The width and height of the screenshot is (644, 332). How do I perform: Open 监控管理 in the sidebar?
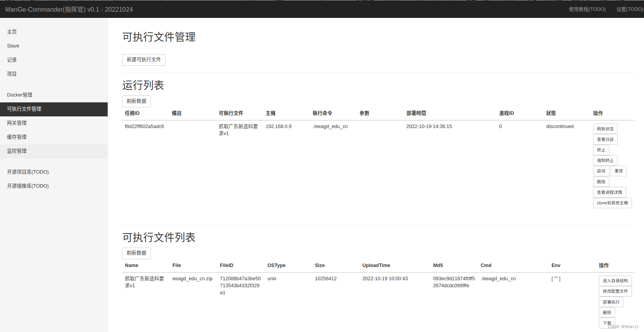point(54,151)
